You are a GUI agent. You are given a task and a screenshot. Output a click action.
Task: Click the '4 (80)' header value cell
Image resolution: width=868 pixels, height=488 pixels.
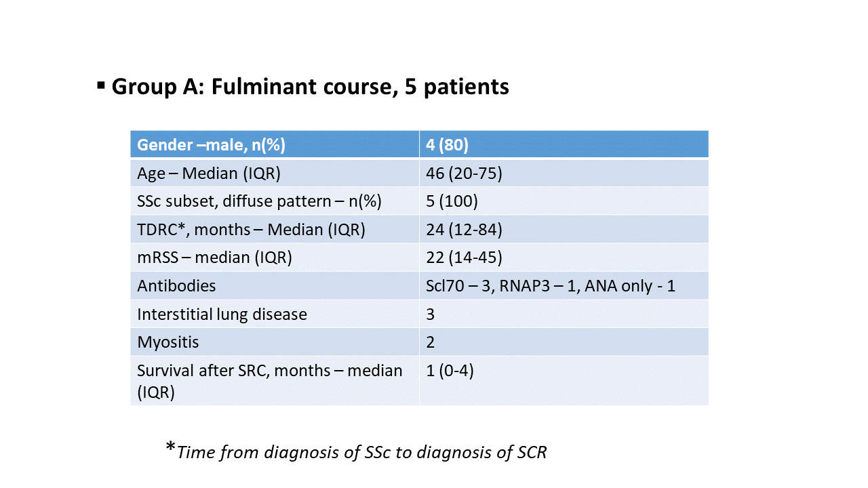click(448, 145)
